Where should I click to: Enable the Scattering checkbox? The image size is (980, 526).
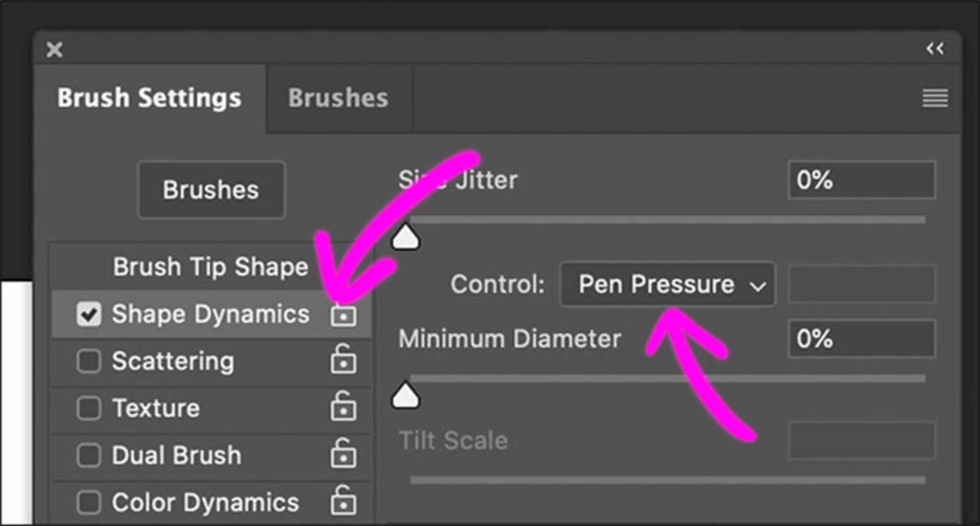(x=89, y=361)
